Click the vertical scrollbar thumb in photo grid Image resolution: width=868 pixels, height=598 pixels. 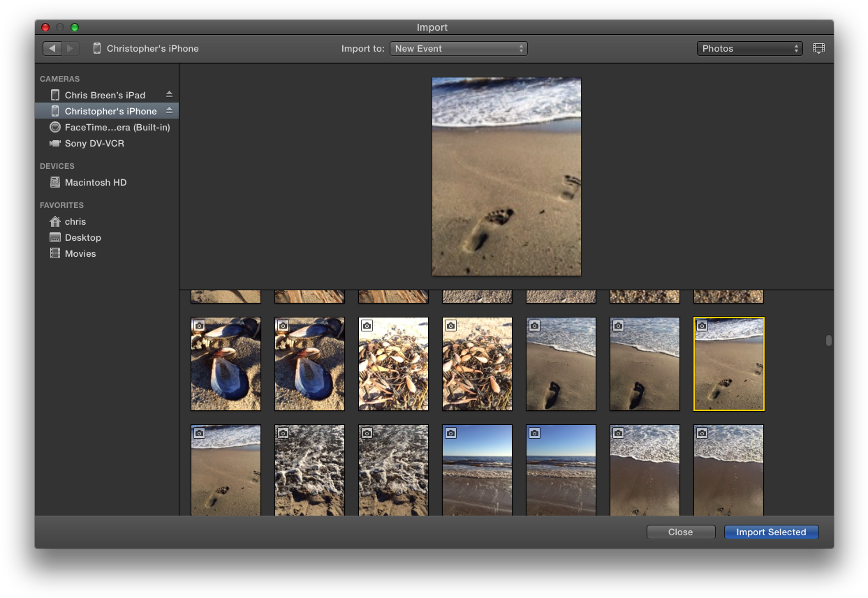[828, 341]
